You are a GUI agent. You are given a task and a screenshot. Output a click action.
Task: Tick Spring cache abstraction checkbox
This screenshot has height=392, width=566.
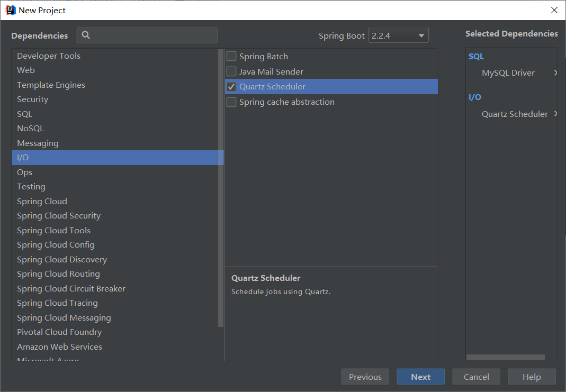[231, 102]
